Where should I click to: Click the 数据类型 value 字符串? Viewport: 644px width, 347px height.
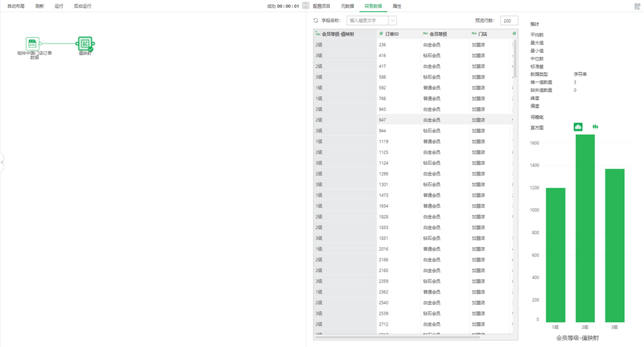[580, 74]
